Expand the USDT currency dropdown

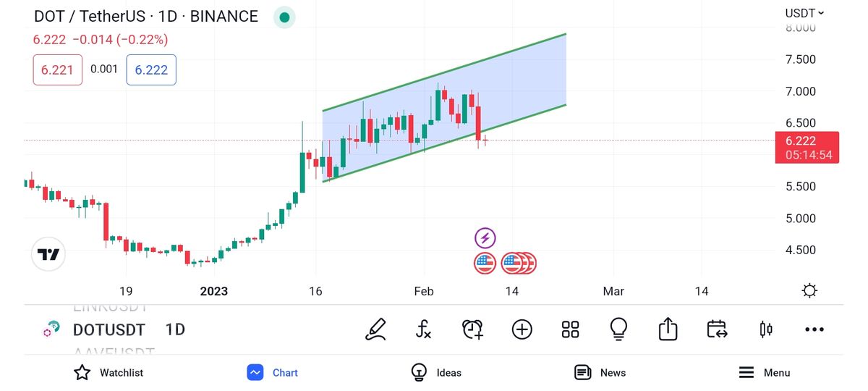point(804,13)
